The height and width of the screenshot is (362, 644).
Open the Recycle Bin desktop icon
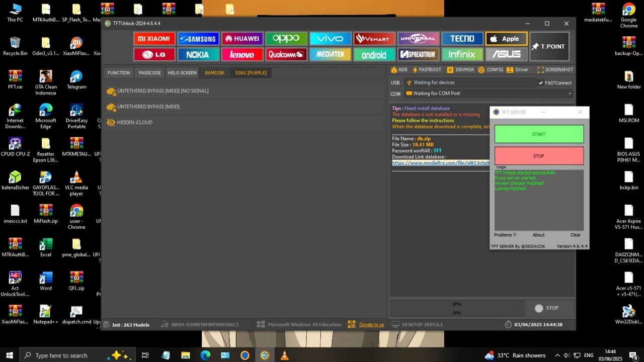coord(15,46)
